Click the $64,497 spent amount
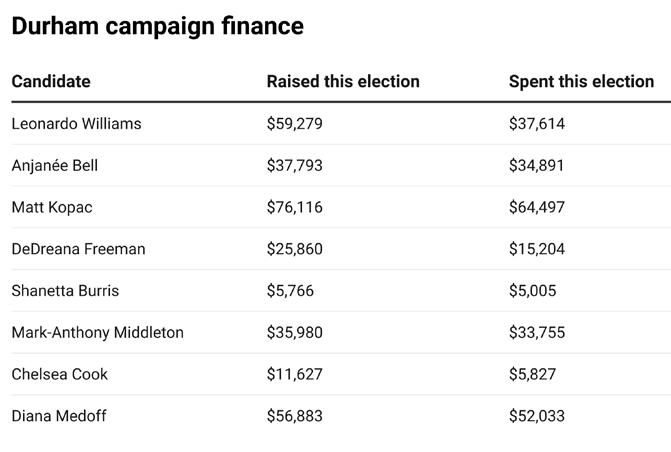671x452 pixels. click(x=537, y=207)
